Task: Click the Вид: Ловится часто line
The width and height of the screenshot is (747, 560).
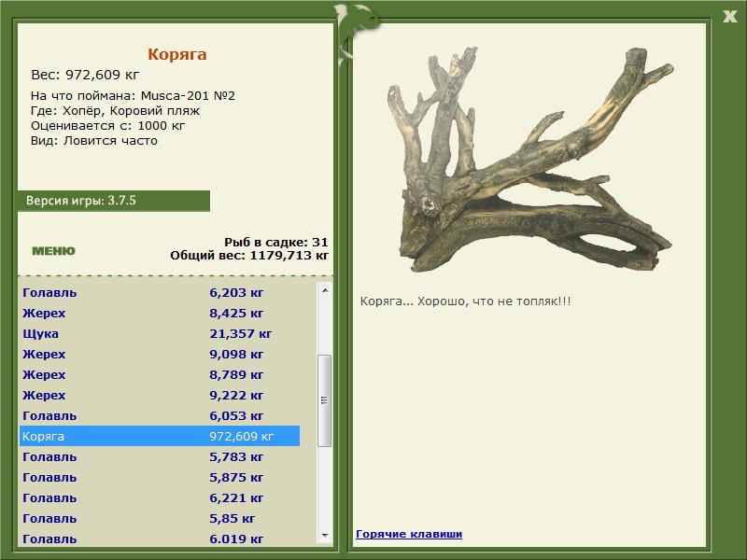Action: (94, 141)
